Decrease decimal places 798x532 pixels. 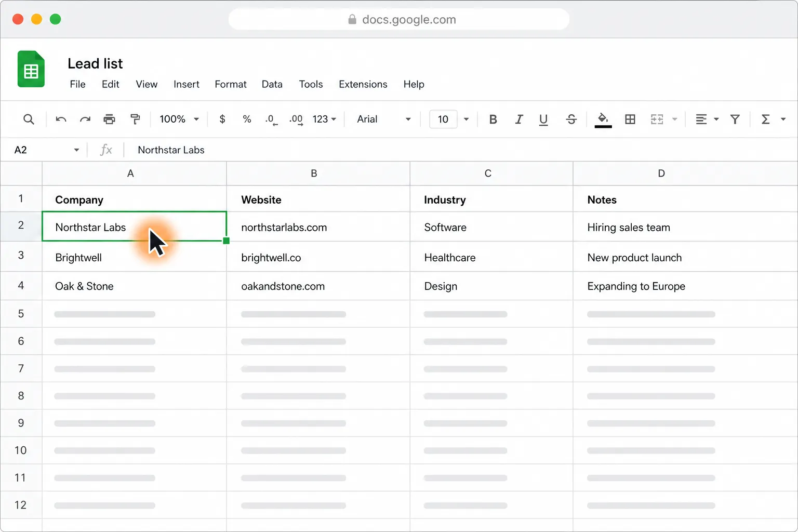click(x=271, y=119)
